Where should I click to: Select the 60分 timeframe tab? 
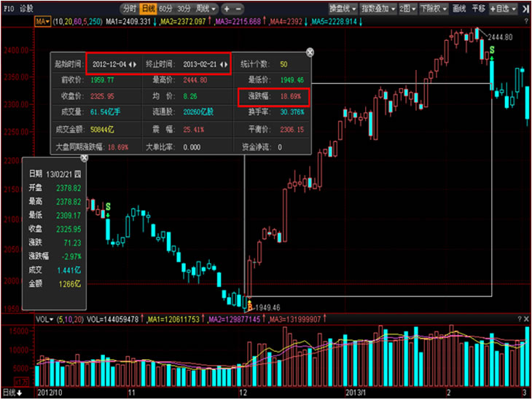click(166, 9)
